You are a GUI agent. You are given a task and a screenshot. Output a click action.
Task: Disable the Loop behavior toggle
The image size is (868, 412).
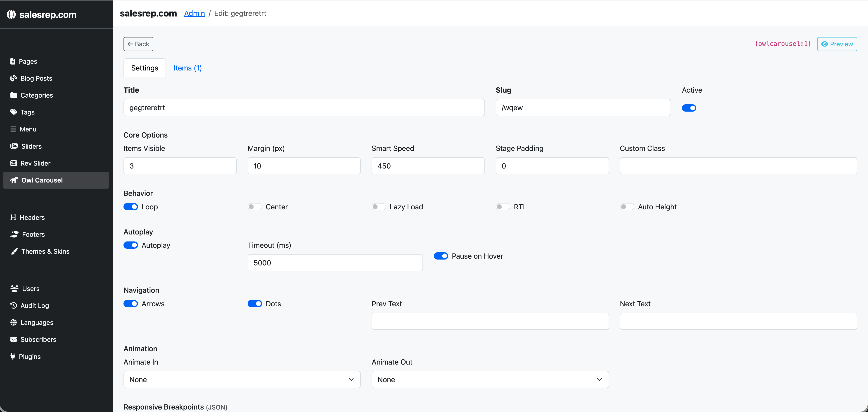131,207
